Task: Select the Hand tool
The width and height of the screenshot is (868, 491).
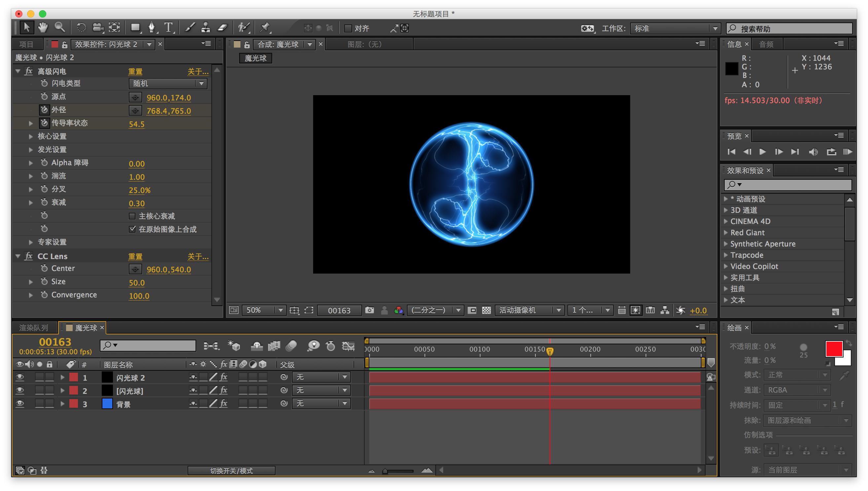Action: [x=43, y=27]
